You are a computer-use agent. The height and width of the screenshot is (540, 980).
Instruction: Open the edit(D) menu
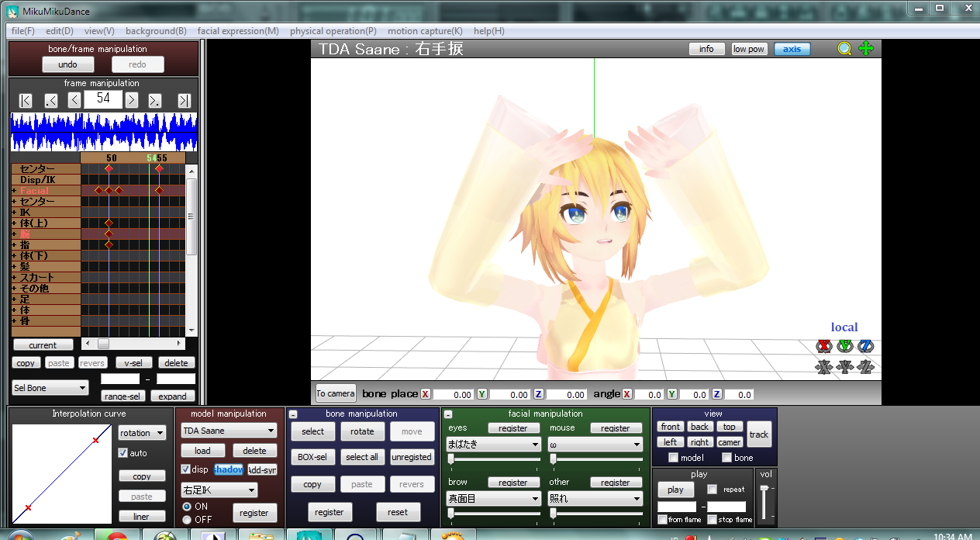coord(60,31)
